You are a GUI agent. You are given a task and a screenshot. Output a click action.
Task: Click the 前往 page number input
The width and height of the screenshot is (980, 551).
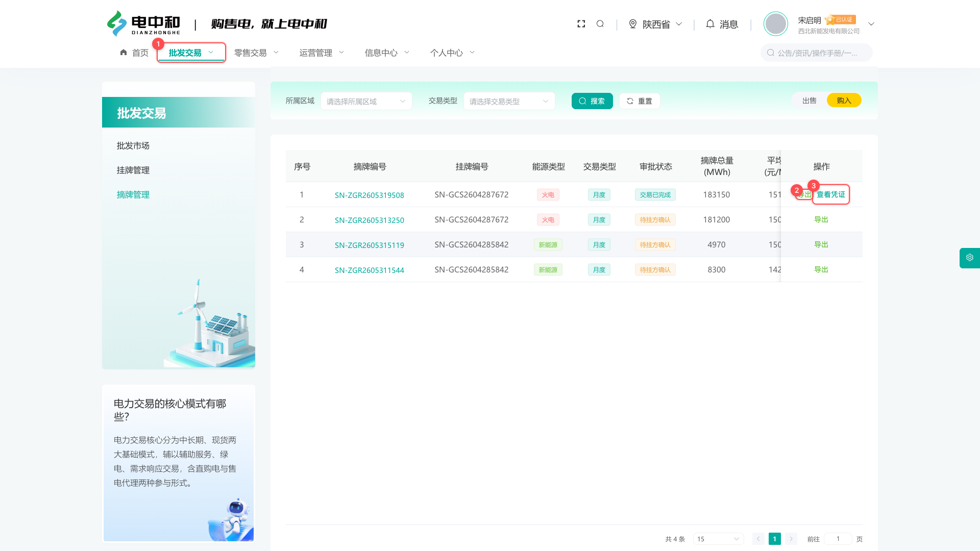coord(838,539)
